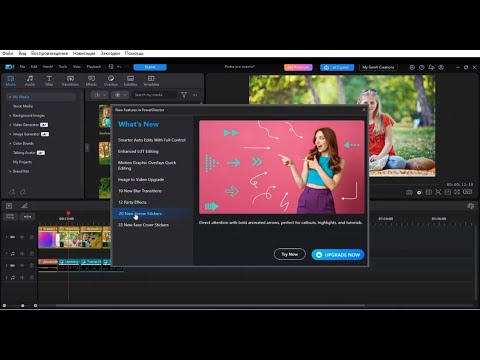Open the GenAI menu
The width and height of the screenshot is (480, 360).
(x=48, y=67)
